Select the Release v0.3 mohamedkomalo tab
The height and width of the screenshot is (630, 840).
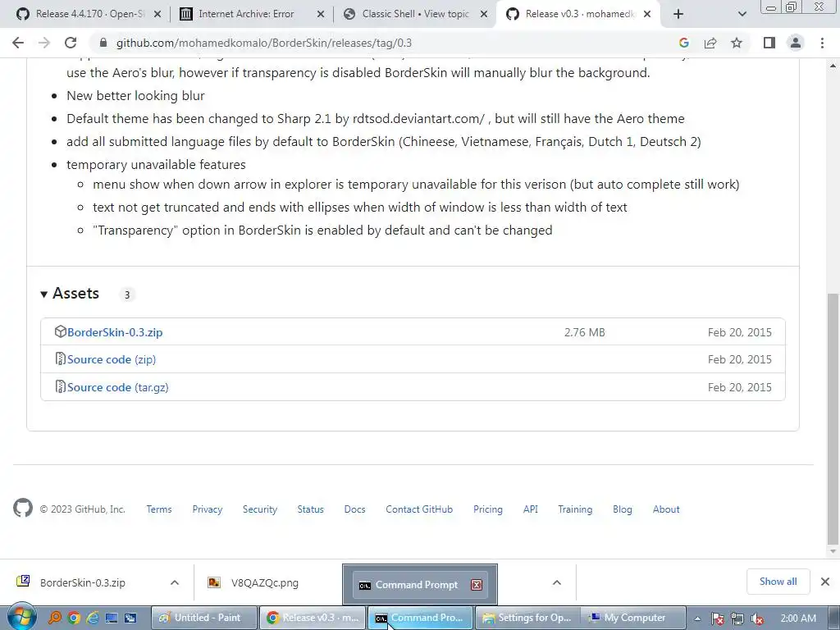[579, 14]
